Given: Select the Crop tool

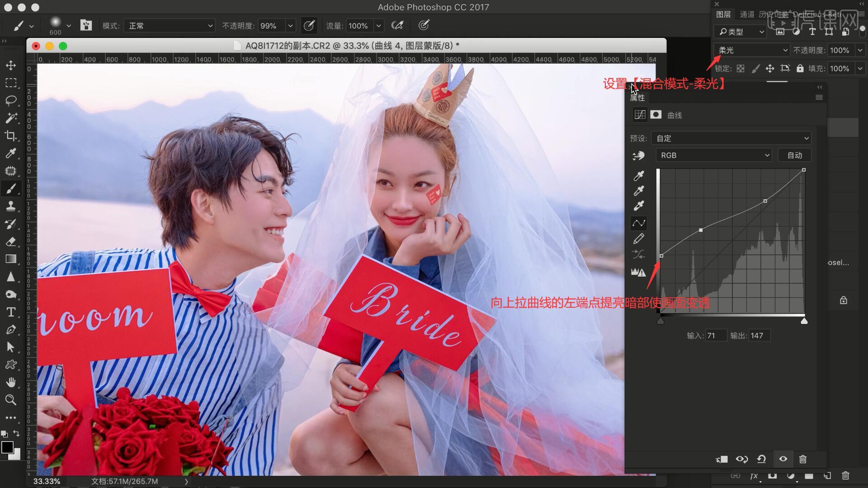Looking at the screenshot, I should point(11,136).
